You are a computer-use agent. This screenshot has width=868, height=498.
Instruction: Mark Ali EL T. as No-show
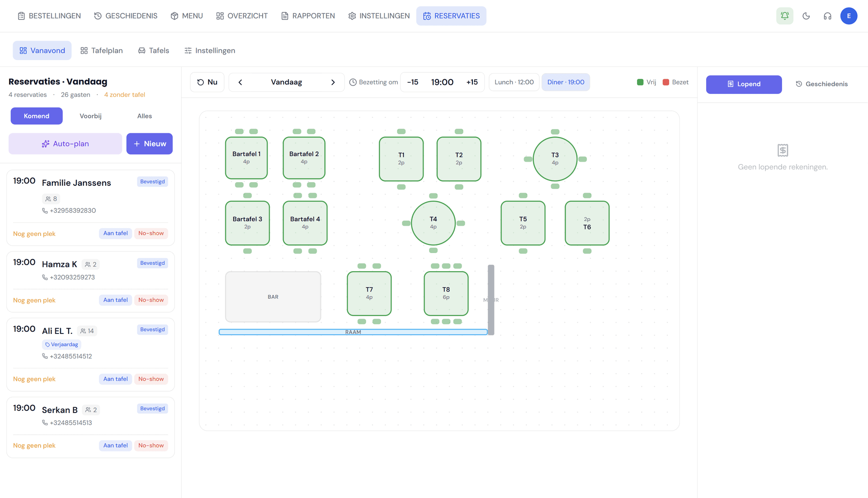[151, 379]
